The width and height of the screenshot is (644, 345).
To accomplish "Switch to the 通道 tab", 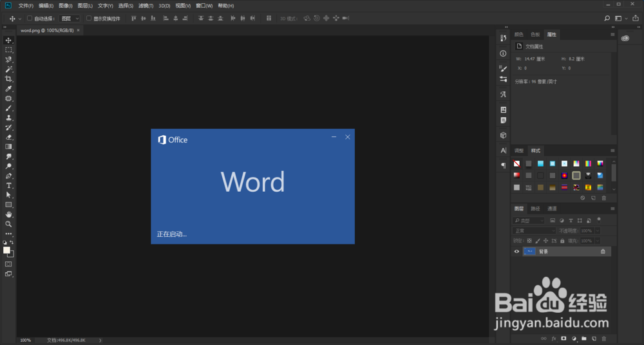I will pos(552,209).
